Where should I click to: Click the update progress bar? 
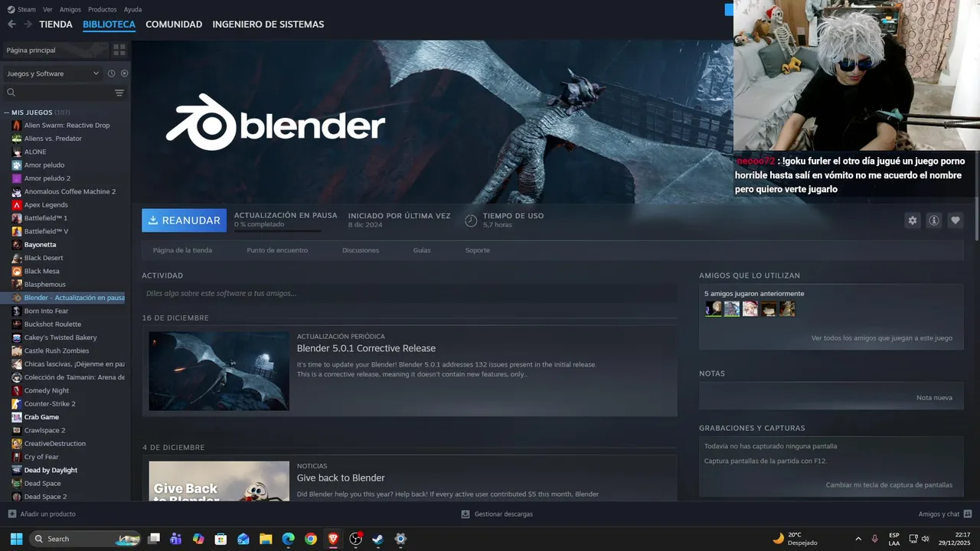278,230
